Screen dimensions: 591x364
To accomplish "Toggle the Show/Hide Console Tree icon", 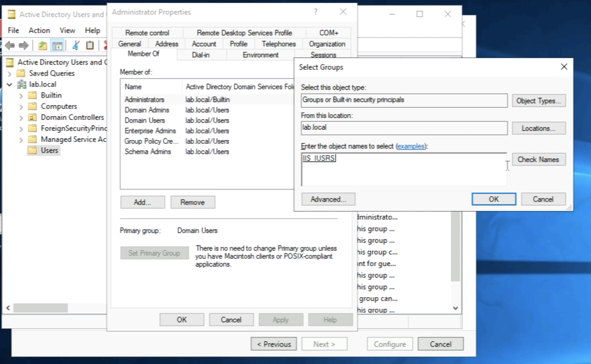I will click(x=57, y=46).
